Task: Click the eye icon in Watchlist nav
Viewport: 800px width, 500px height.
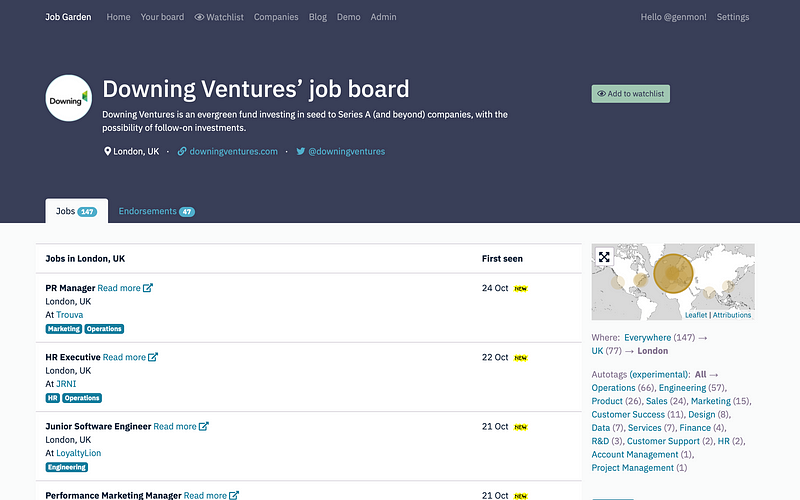Action: click(x=199, y=17)
